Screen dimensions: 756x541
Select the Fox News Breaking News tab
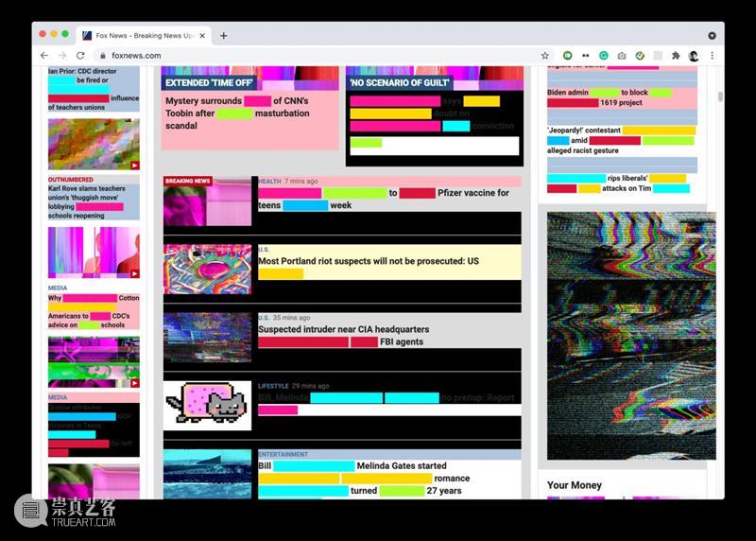coord(145,35)
